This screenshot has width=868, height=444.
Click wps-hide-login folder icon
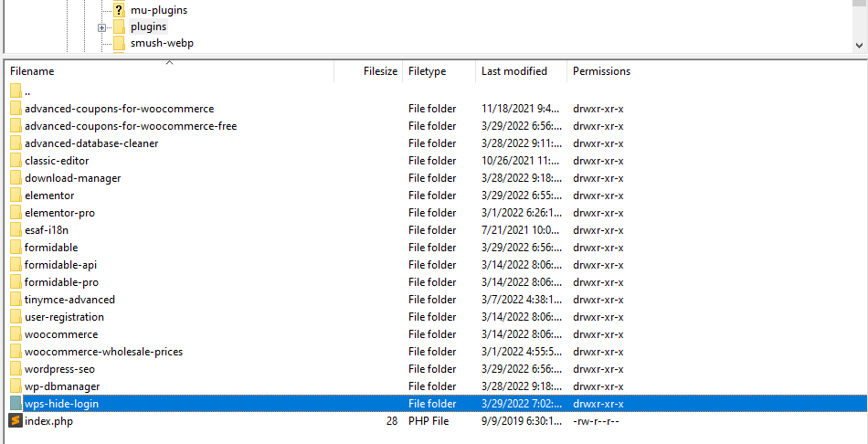(16, 404)
